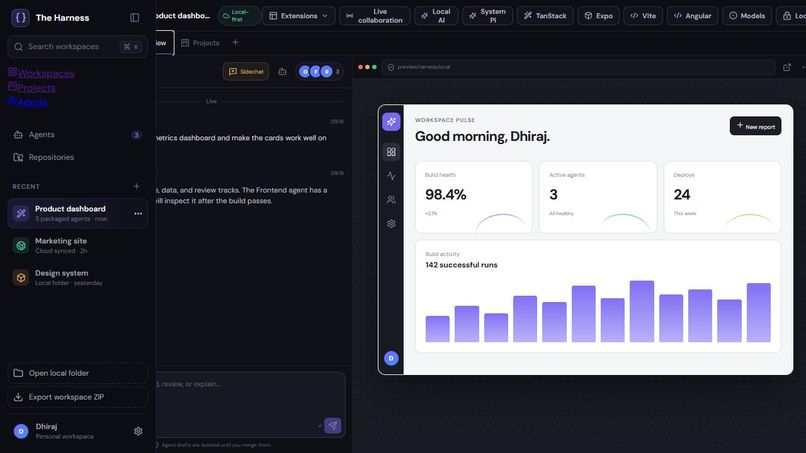Click the Models button
Image resolution: width=806 pixels, height=453 pixels.
coord(747,16)
